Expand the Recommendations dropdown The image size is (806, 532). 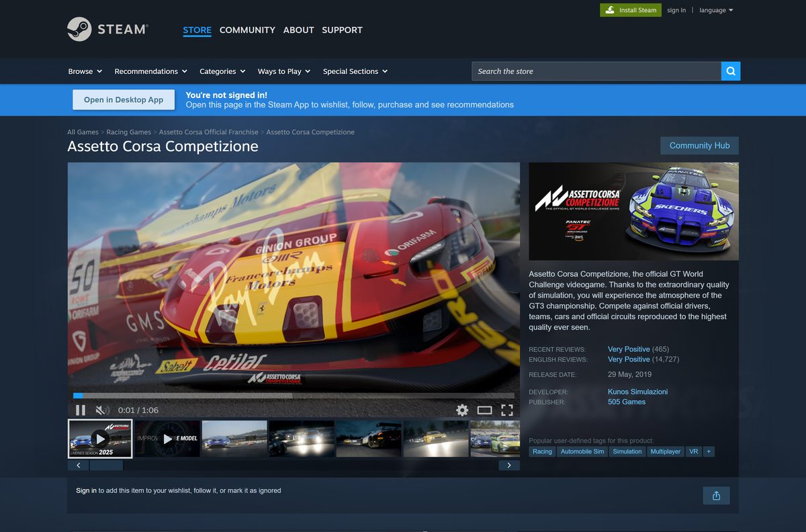[x=151, y=71]
